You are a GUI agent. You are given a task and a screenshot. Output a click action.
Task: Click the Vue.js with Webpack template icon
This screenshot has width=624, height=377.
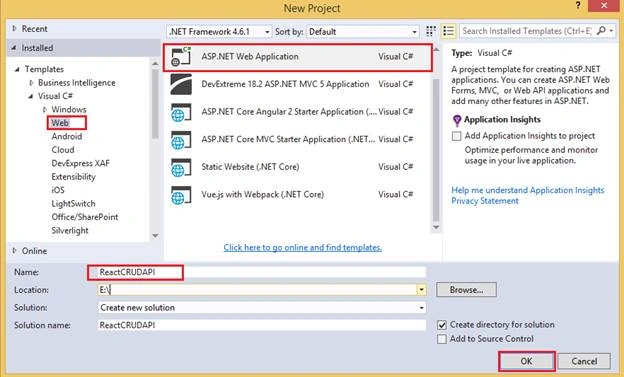click(x=181, y=195)
